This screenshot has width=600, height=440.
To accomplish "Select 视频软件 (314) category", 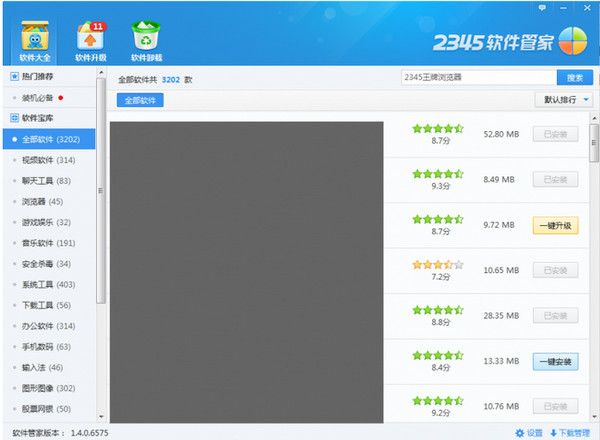I will click(x=48, y=160).
